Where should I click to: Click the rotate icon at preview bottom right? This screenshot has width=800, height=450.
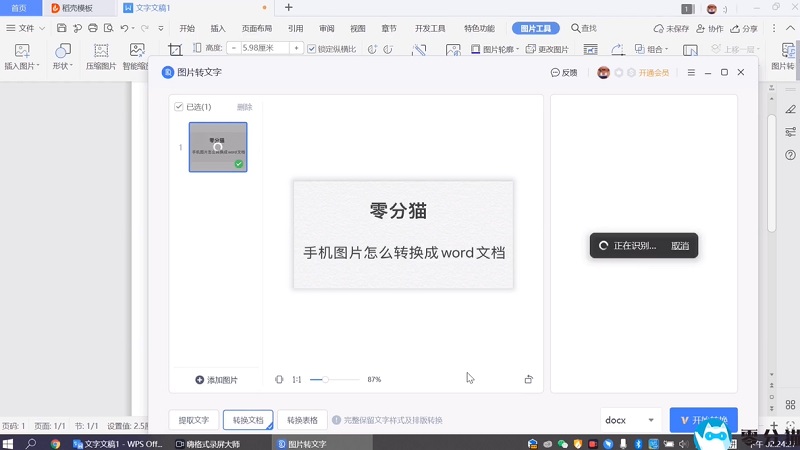(528, 380)
